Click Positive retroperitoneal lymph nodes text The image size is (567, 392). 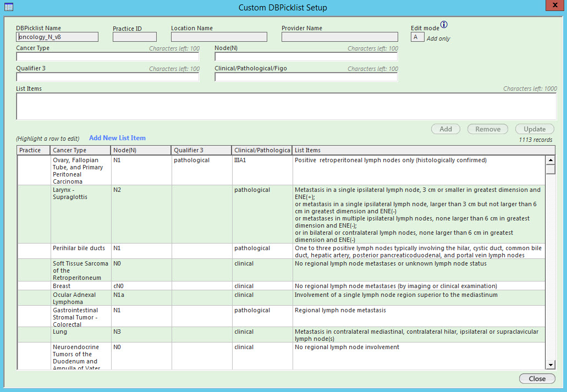[390, 160]
